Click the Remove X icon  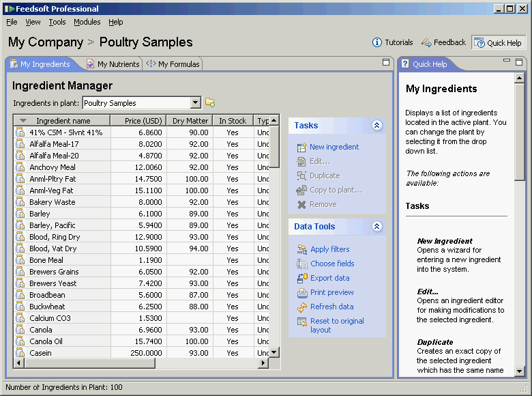coord(301,204)
